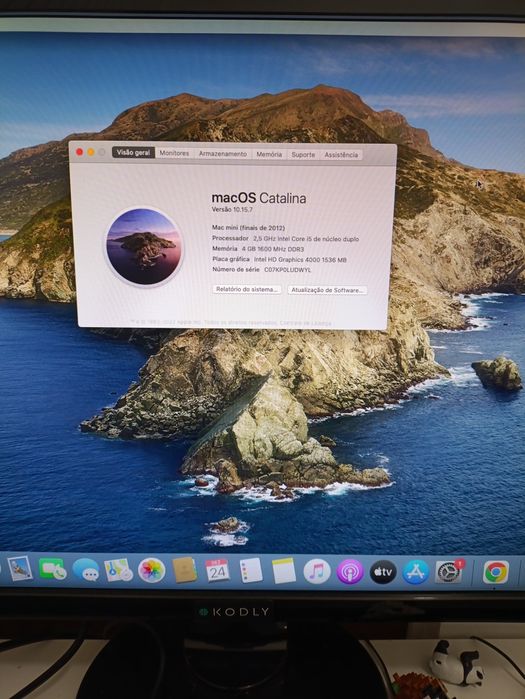
Task: Open Calendar showing date 24
Action: pyautogui.click(x=217, y=571)
